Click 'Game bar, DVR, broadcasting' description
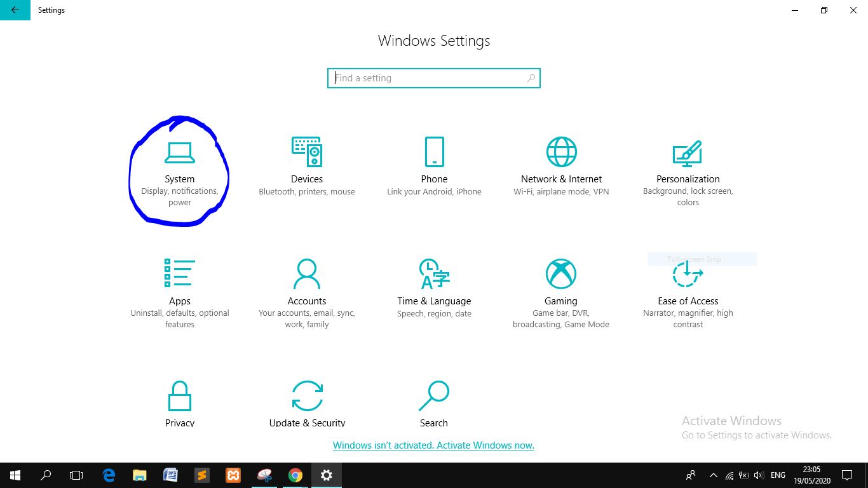The image size is (868, 488). click(x=561, y=319)
